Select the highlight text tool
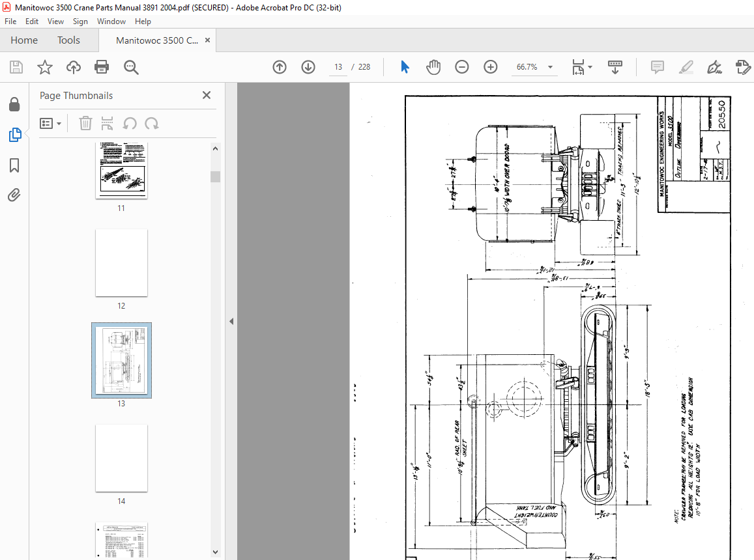 pos(686,67)
